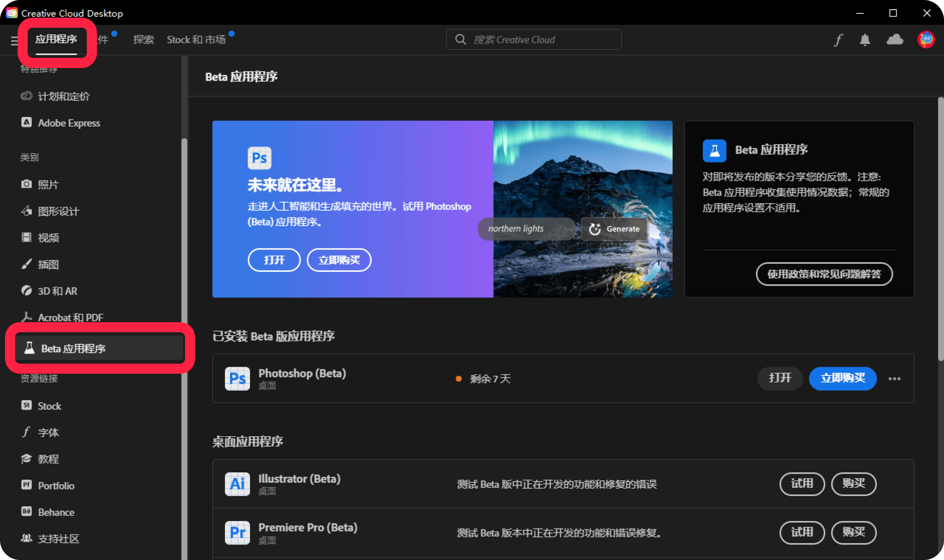
Task: Click the 未来就在这里。 banner headline
Action: 295,185
